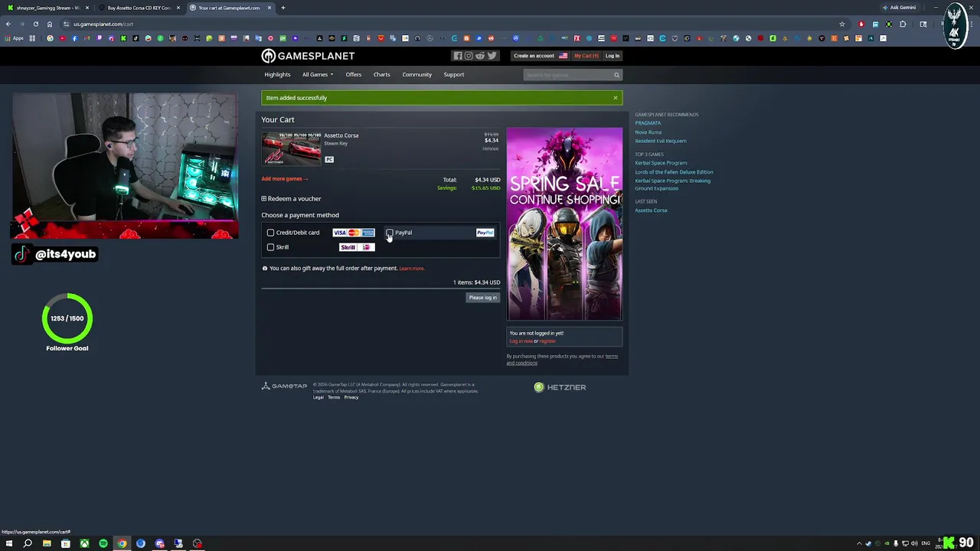Expand the All Games dropdown

coord(317,75)
